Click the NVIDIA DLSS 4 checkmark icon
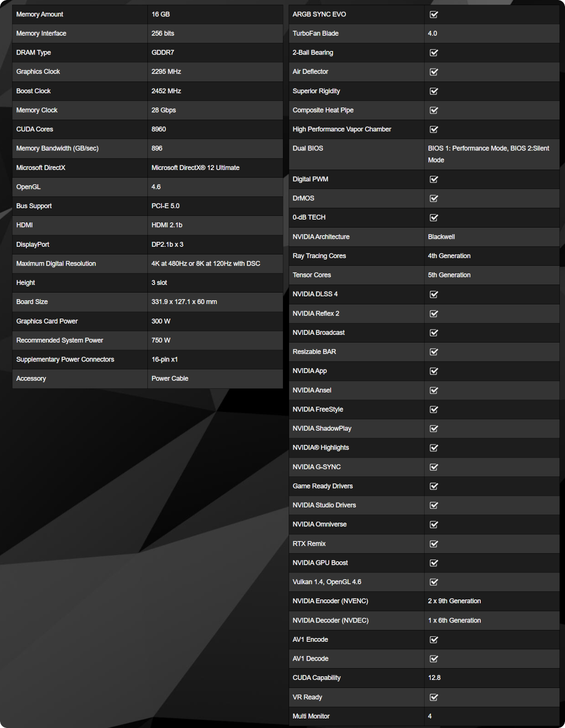Screen dimensions: 565x728 [434, 294]
